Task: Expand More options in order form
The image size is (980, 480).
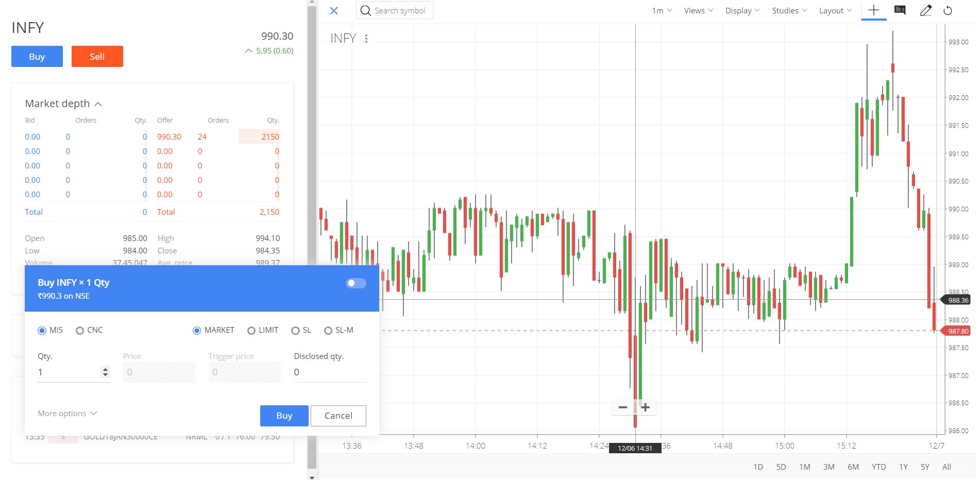Action: [x=67, y=413]
